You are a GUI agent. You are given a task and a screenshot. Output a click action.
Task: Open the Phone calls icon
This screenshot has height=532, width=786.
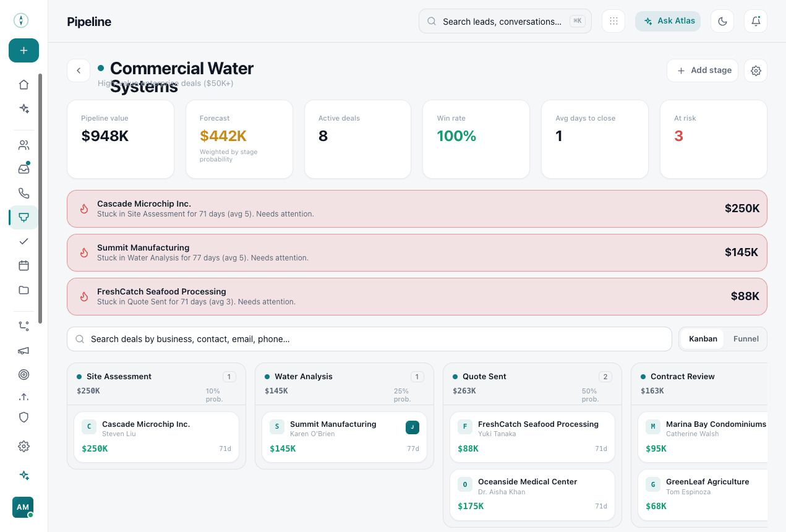click(x=23, y=193)
